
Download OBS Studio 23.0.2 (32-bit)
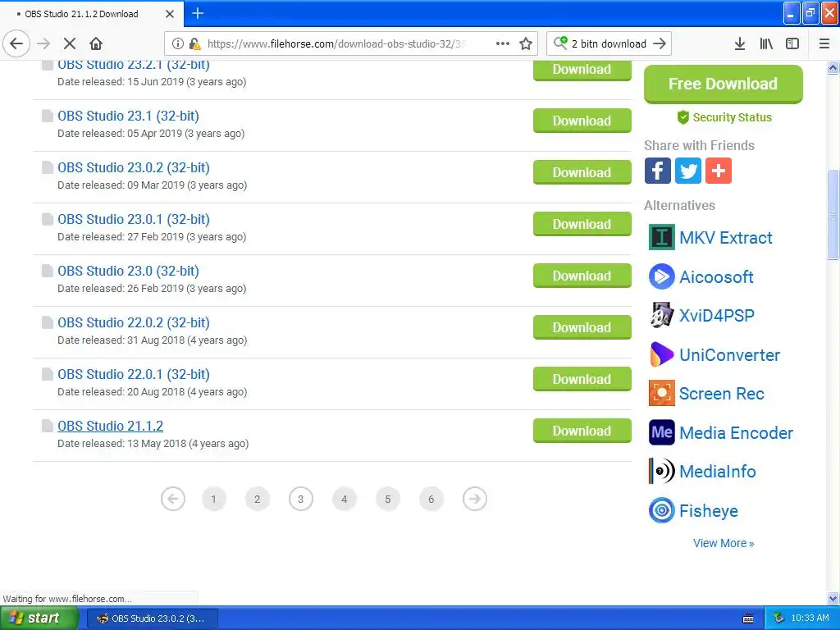tap(582, 172)
